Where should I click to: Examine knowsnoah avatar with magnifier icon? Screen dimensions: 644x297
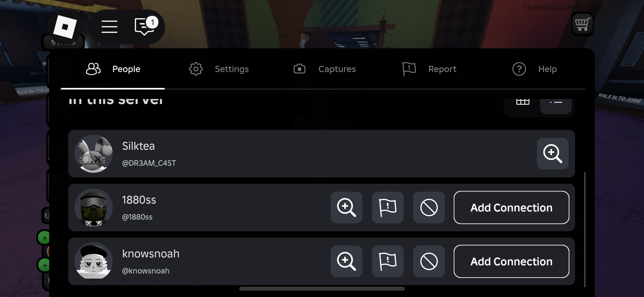point(346,261)
